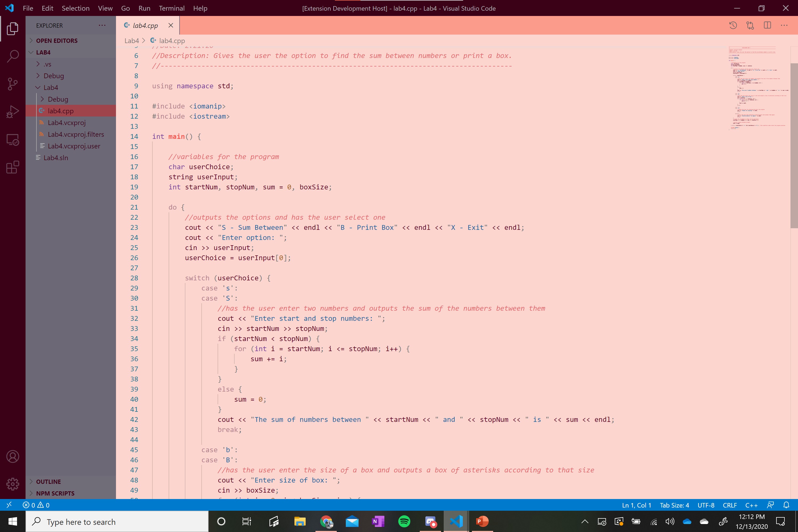Open the Selection menu
The image size is (798, 532).
click(75, 8)
